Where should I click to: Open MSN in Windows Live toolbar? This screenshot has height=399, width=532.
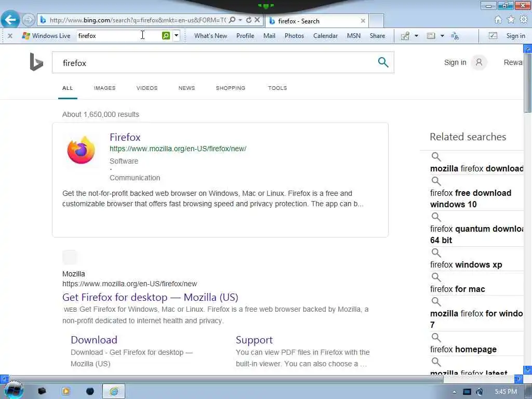[353, 36]
